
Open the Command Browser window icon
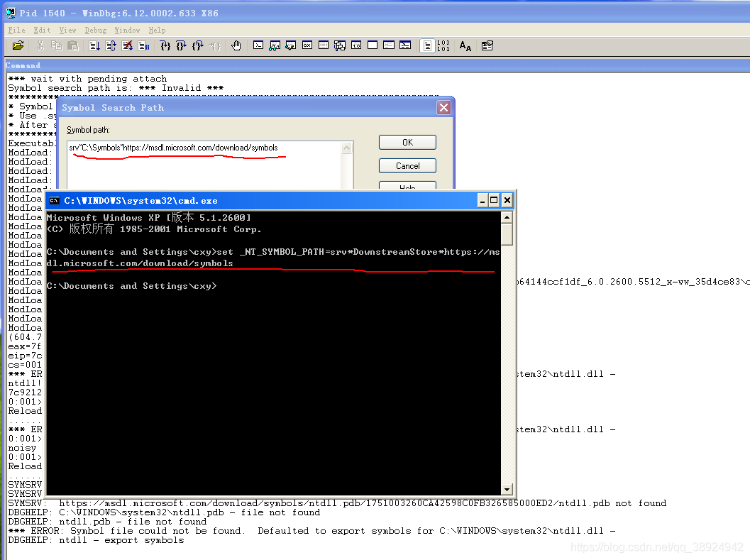coord(405,45)
